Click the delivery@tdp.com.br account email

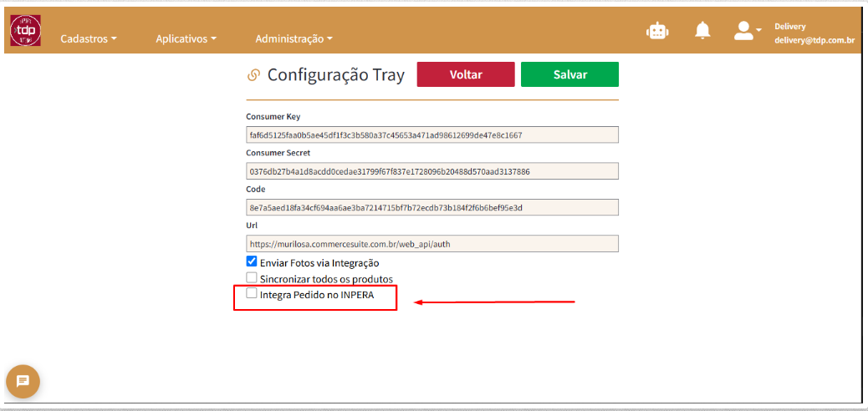[x=814, y=40]
